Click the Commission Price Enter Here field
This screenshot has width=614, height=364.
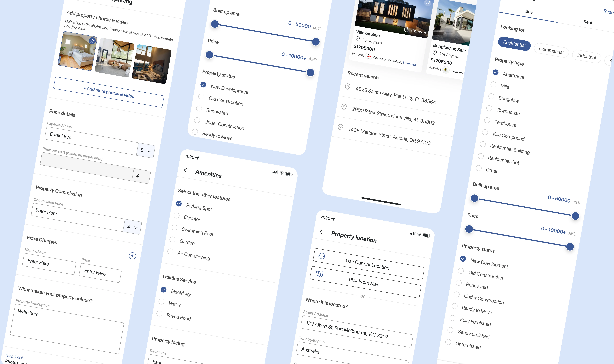pyautogui.click(x=78, y=217)
